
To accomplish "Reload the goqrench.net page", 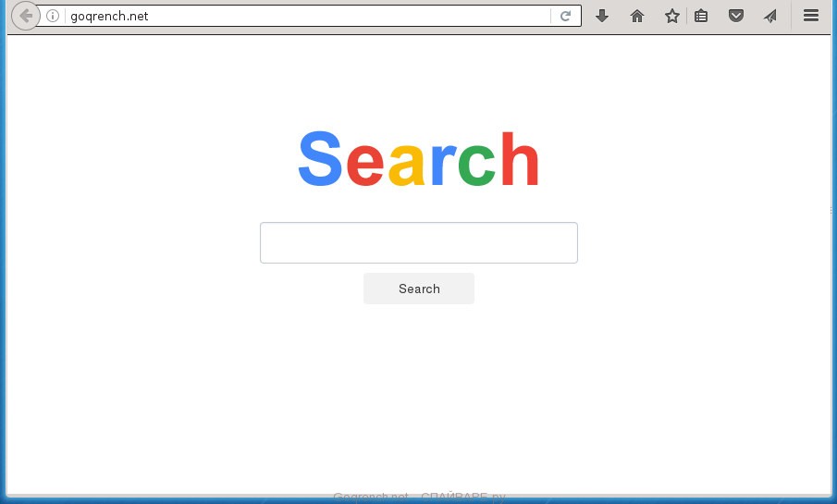I will [566, 16].
